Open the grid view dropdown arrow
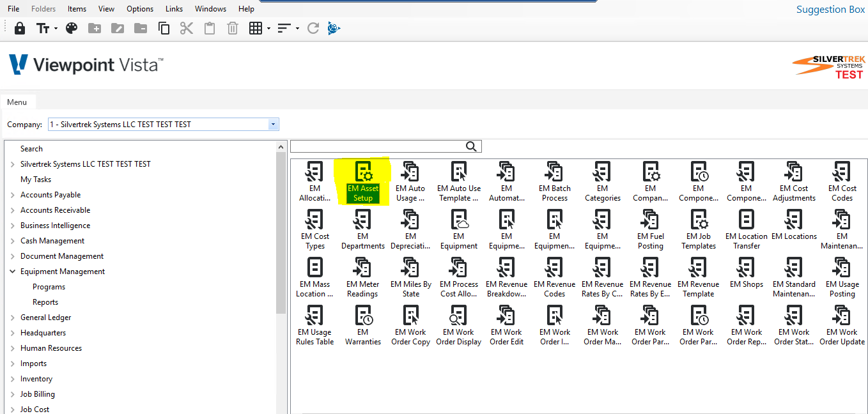 click(x=268, y=29)
